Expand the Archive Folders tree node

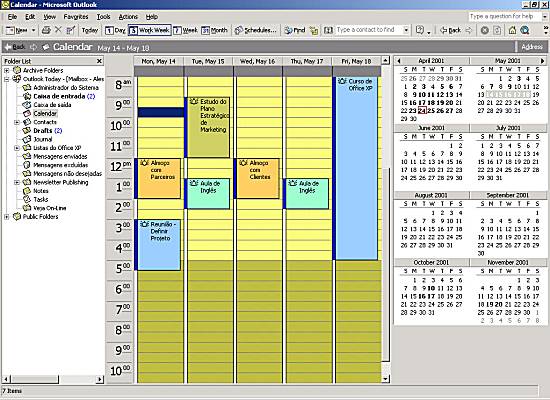tap(6, 71)
